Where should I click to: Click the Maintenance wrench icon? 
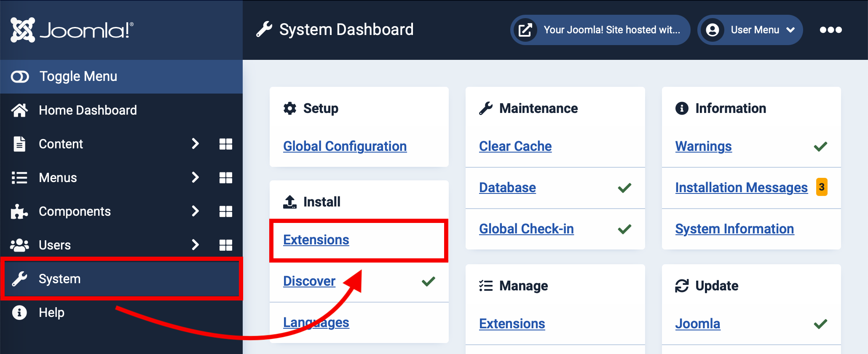[x=486, y=108]
